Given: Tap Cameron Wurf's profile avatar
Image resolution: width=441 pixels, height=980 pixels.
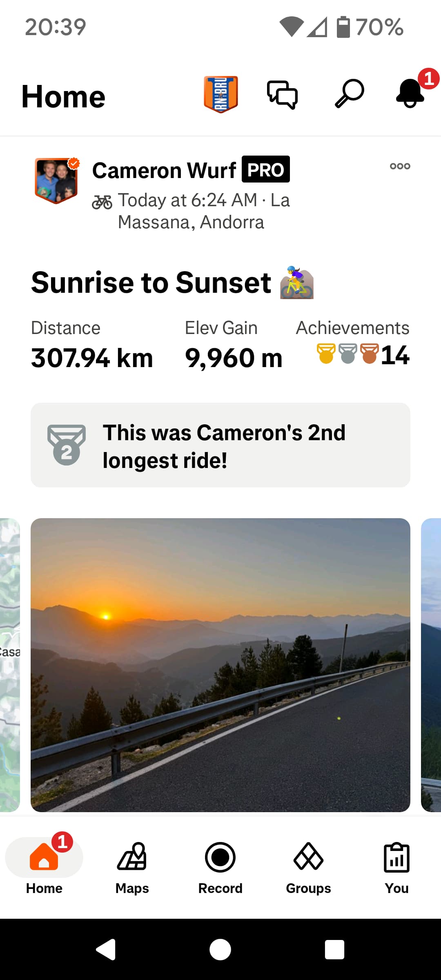Looking at the screenshot, I should point(56,180).
